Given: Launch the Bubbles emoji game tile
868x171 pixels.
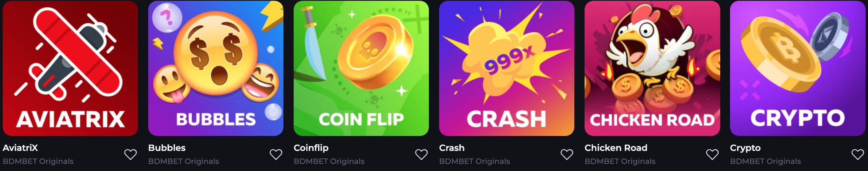Looking at the screenshot, I should pyautogui.click(x=216, y=68).
